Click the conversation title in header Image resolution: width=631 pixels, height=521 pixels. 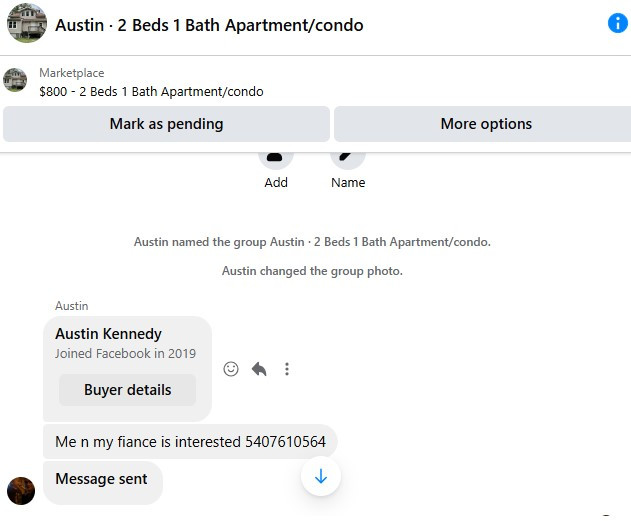(209, 25)
